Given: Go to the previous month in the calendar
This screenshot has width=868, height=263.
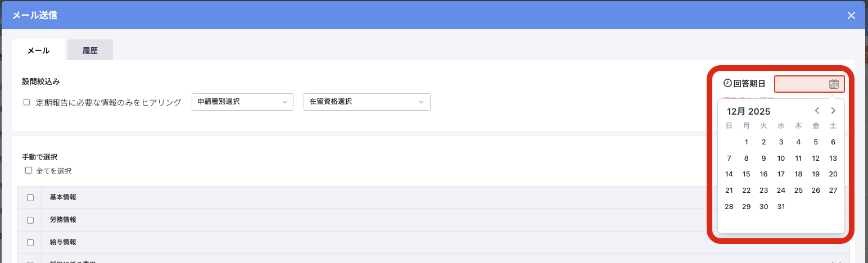Looking at the screenshot, I should coord(817,111).
